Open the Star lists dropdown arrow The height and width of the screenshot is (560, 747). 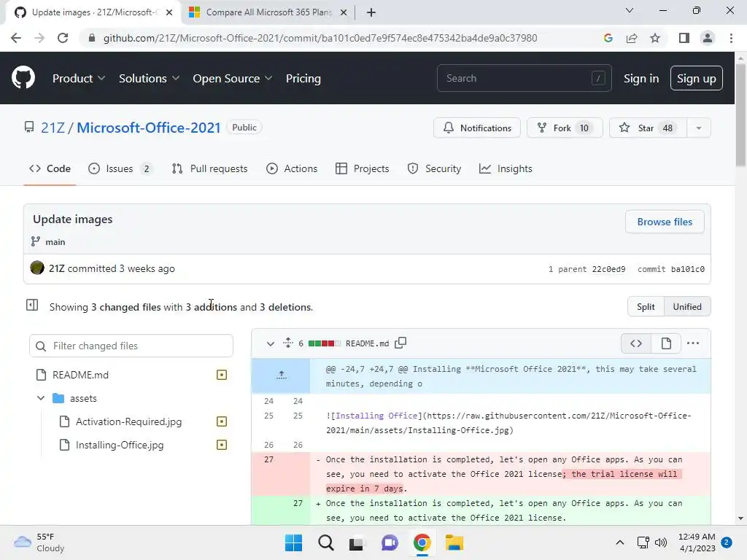[698, 128]
